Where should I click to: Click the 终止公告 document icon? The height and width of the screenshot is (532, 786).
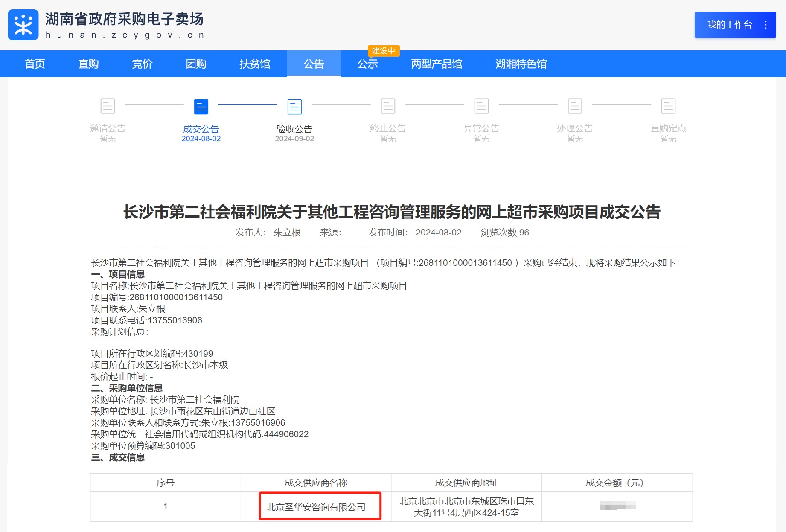tap(388, 106)
